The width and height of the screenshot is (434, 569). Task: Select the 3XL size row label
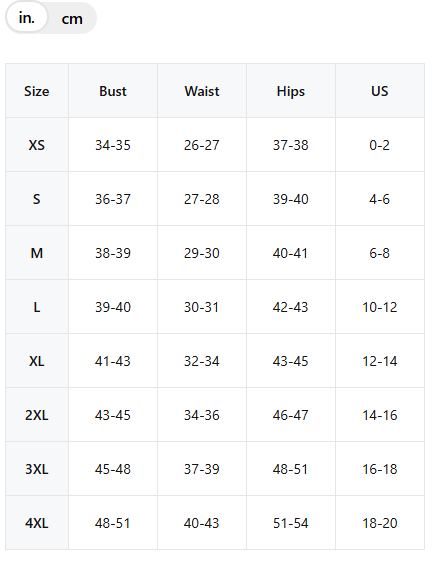37,469
